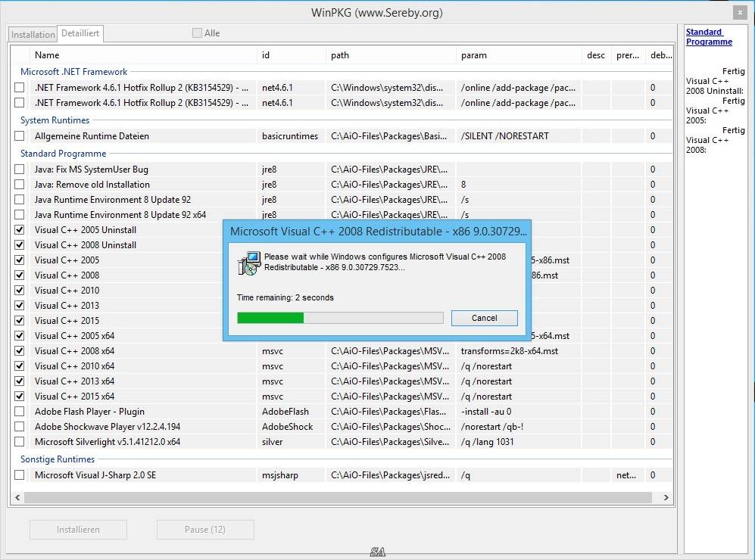Select the Detailliert tab
Image resolution: width=755 pixels, height=560 pixels.
click(x=80, y=33)
